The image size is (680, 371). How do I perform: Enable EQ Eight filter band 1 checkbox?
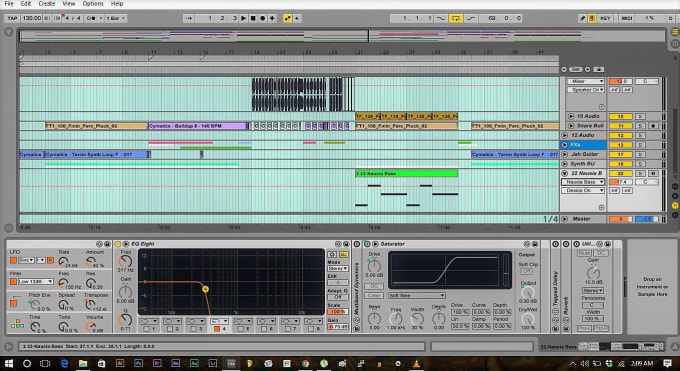pos(147,329)
